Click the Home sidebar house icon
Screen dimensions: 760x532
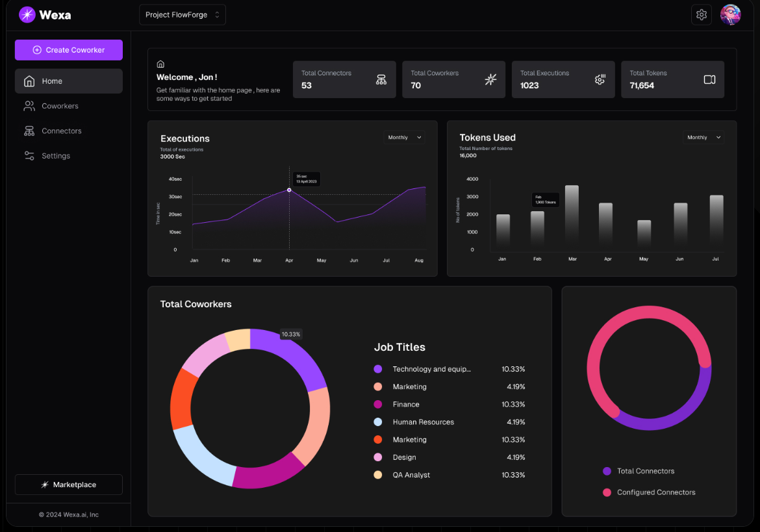tap(29, 81)
